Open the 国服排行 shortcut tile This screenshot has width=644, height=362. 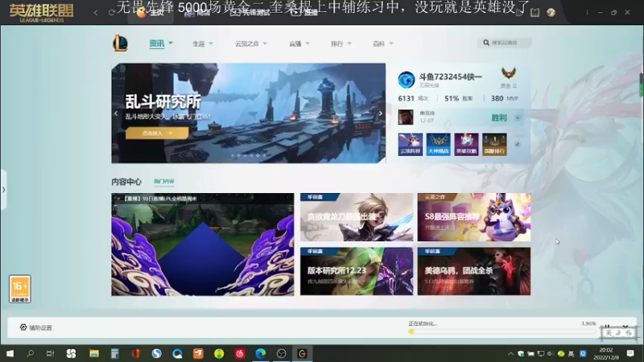[494, 144]
